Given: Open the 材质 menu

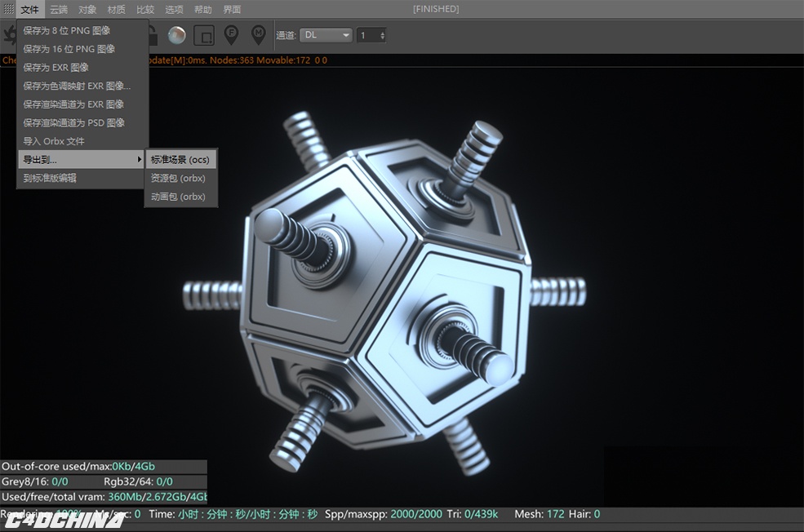Looking at the screenshot, I should pos(117,9).
